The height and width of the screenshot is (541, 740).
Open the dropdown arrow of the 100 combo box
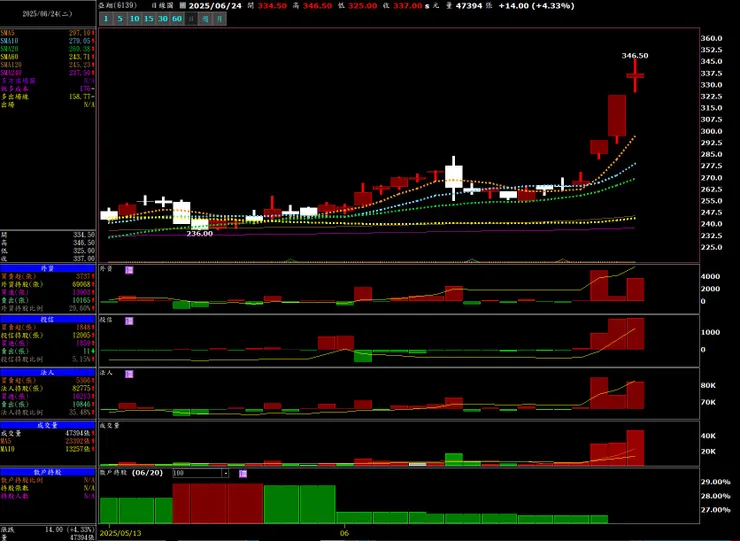tap(226, 473)
